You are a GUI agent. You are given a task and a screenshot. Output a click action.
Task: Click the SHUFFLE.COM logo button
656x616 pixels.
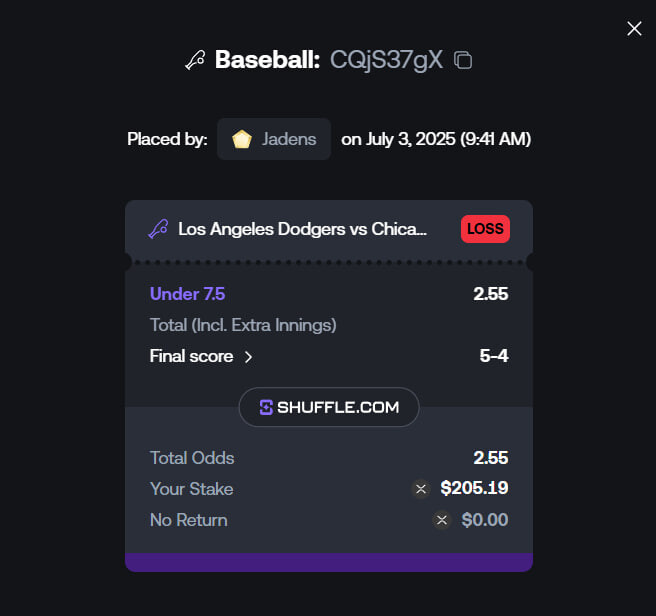click(329, 407)
